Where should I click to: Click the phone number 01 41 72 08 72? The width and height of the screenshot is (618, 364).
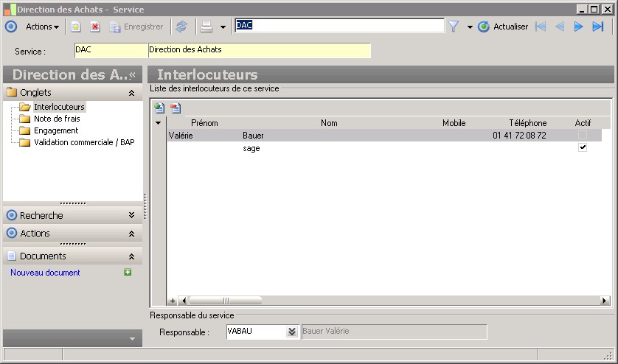[519, 136]
